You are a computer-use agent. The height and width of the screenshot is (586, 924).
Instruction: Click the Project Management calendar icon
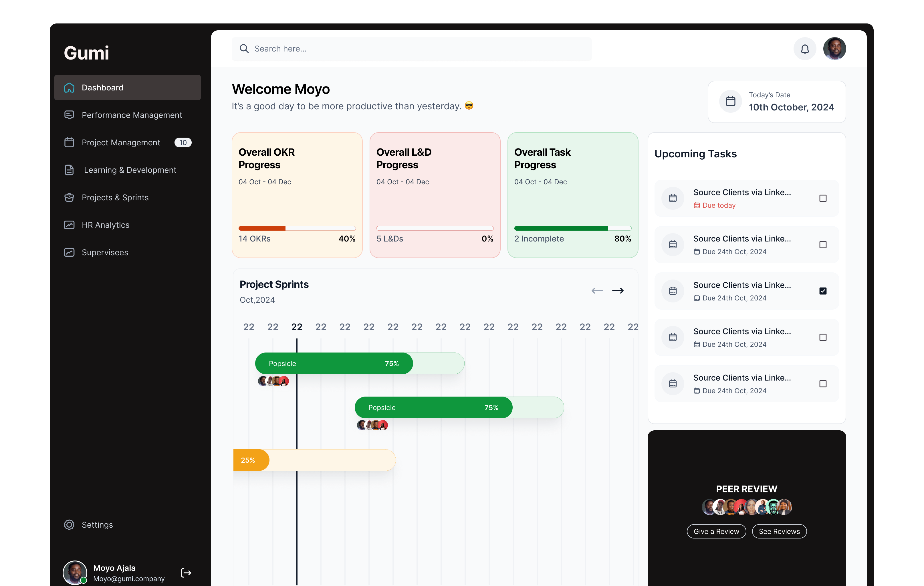click(70, 142)
